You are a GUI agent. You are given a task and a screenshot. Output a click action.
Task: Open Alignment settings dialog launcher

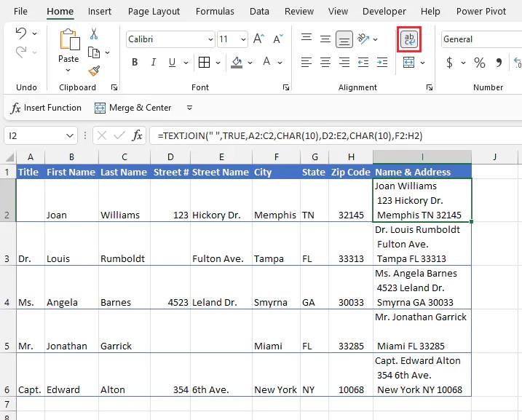(x=429, y=87)
